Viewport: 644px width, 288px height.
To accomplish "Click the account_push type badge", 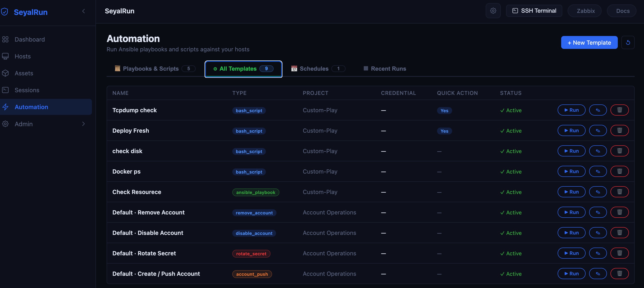I will pyautogui.click(x=252, y=274).
